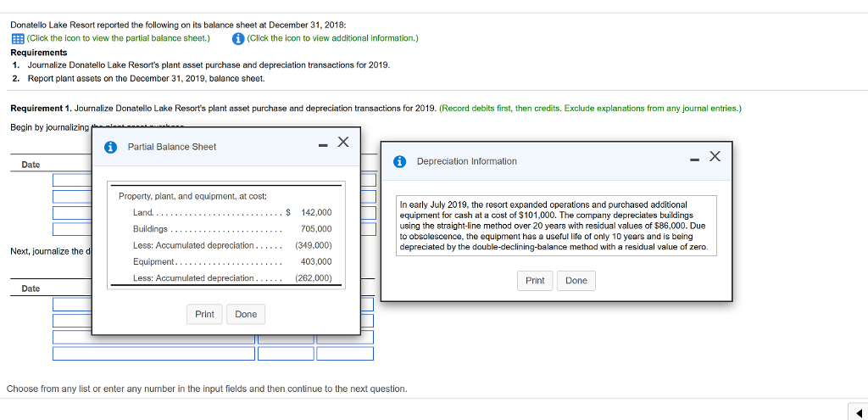Click Print in Partial Balance Sheet dialog
868x420 pixels.
(204, 314)
